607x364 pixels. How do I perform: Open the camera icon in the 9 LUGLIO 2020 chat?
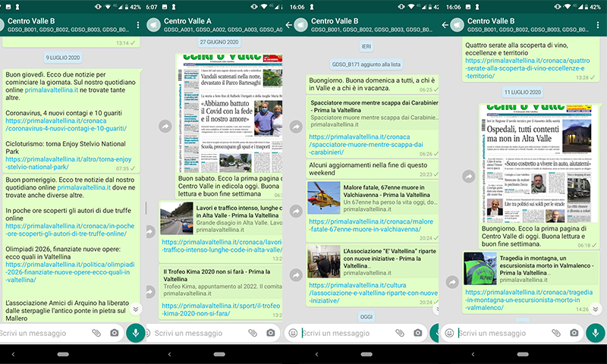pyautogui.click(x=115, y=333)
